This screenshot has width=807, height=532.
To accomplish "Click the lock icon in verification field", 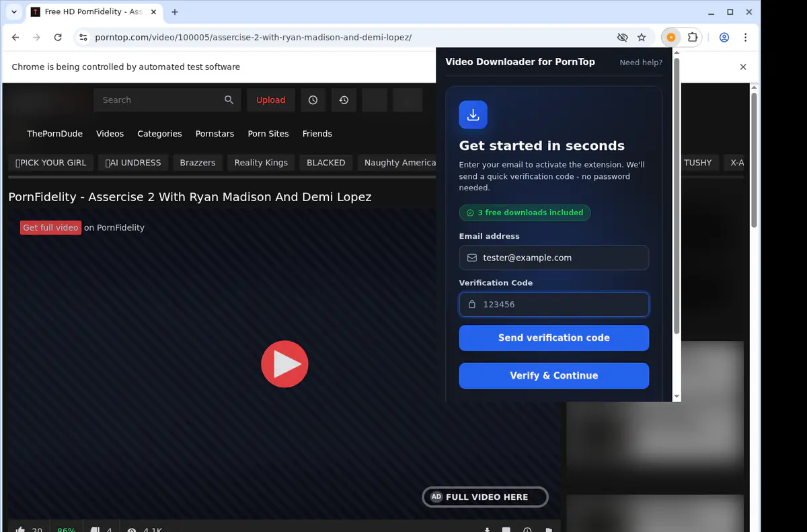I will (x=472, y=304).
